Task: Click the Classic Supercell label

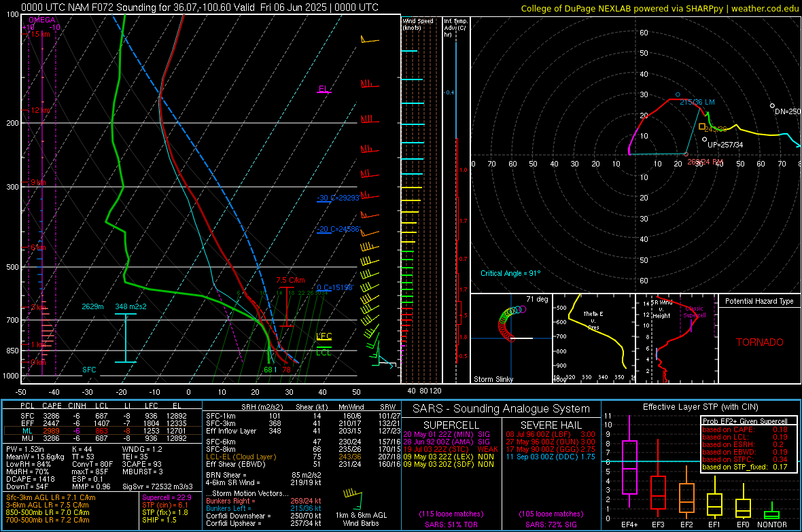Action: coord(695,312)
